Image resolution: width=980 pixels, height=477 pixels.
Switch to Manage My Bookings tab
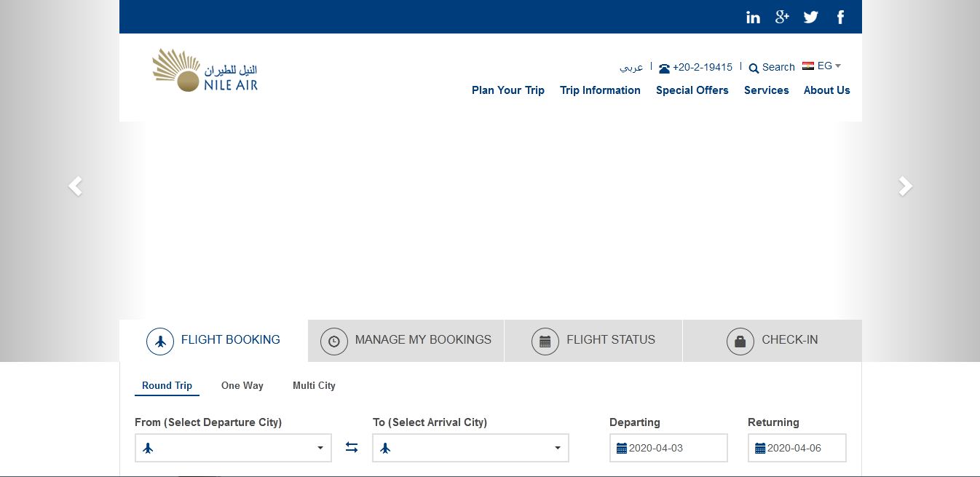point(406,340)
